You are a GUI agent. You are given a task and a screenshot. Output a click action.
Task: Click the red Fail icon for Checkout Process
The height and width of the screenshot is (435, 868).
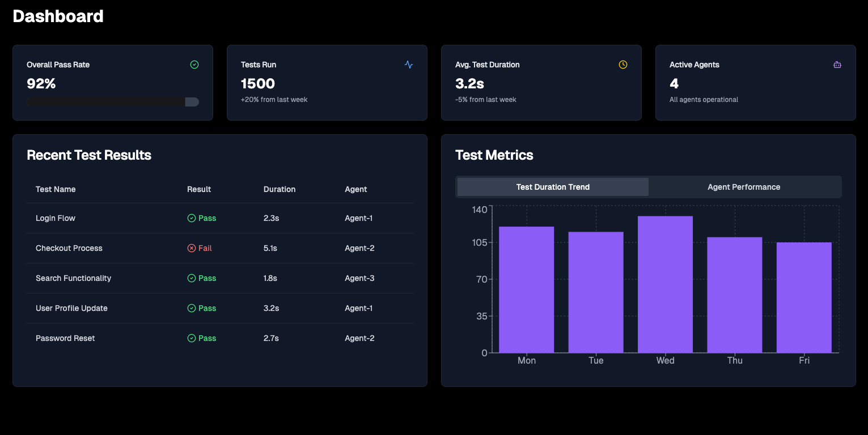coord(192,249)
